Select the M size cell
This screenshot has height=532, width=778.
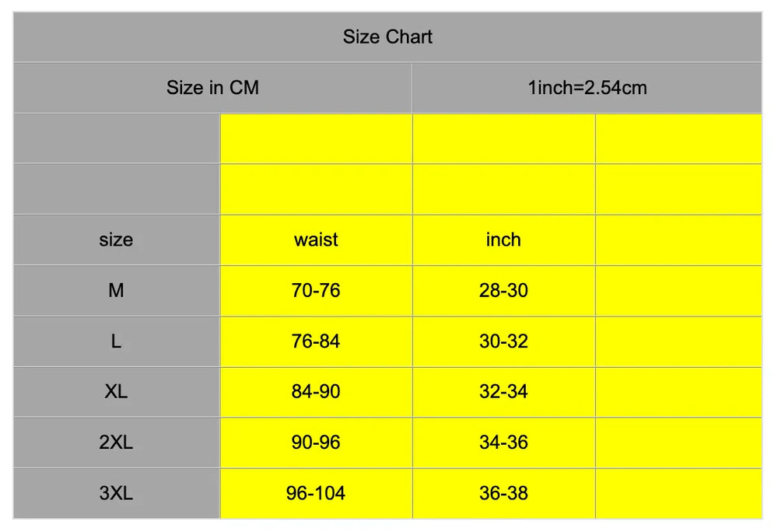pos(116,290)
